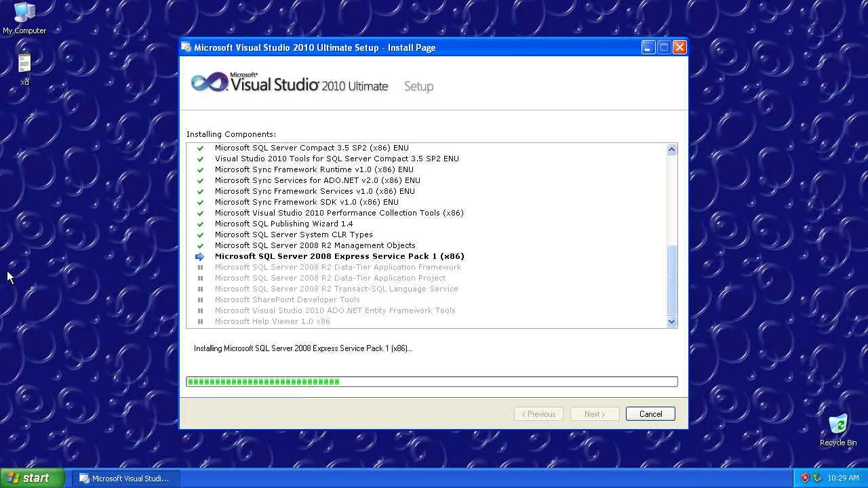The width and height of the screenshot is (868, 488).
Task: Select 'Microsoft Sync Framework SDK v1.0 (x86) ENU'
Action: [307, 202]
